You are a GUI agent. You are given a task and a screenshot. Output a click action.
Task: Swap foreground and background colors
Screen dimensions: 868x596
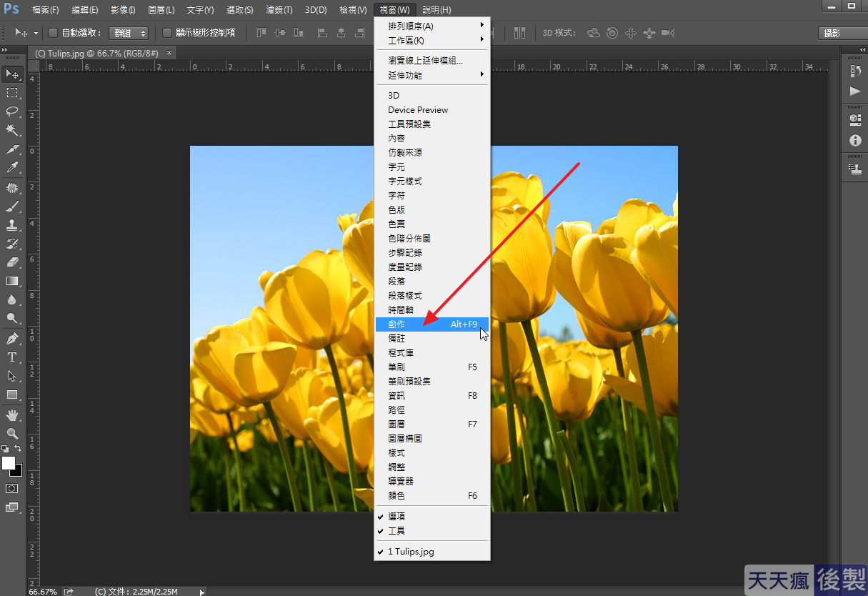[x=19, y=449]
